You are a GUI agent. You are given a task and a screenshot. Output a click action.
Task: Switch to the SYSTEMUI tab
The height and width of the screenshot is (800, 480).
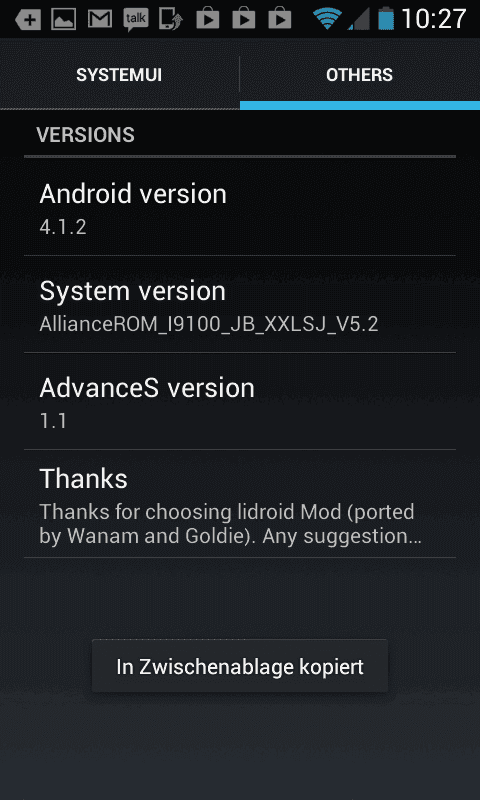point(119,75)
